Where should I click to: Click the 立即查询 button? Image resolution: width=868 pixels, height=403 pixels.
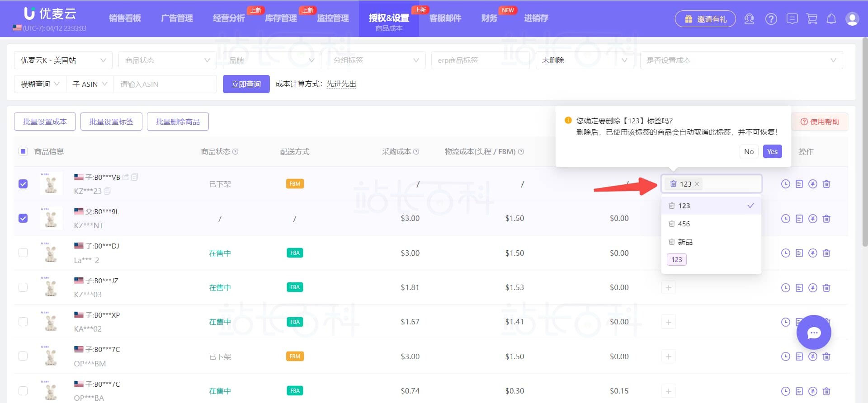point(246,84)
